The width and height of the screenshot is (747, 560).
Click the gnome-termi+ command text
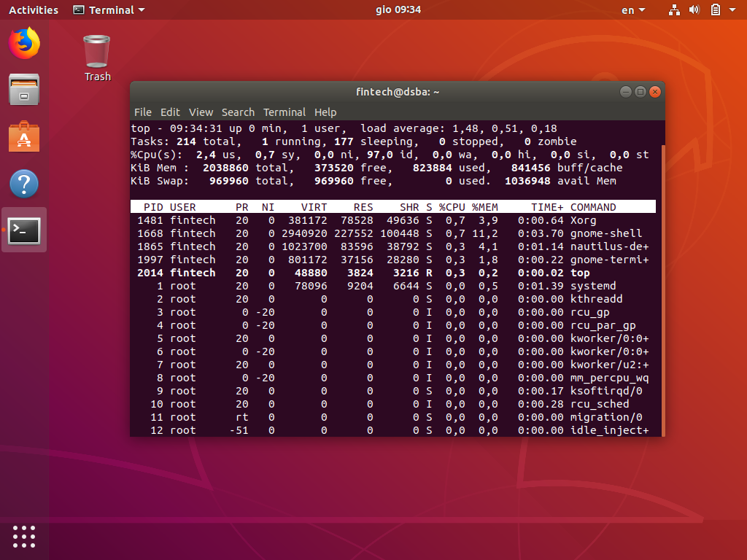coord(609,260)
